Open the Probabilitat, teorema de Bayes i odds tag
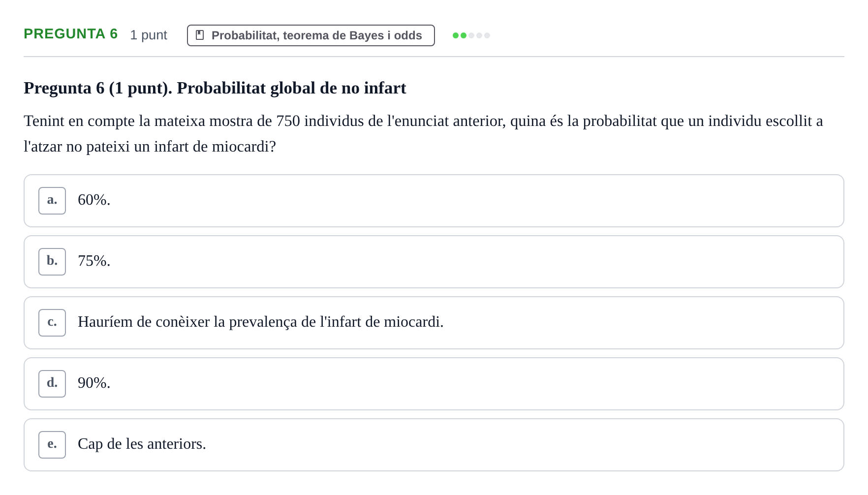The image size is (868, 495). pyautogui.click(x=310, y=35)
